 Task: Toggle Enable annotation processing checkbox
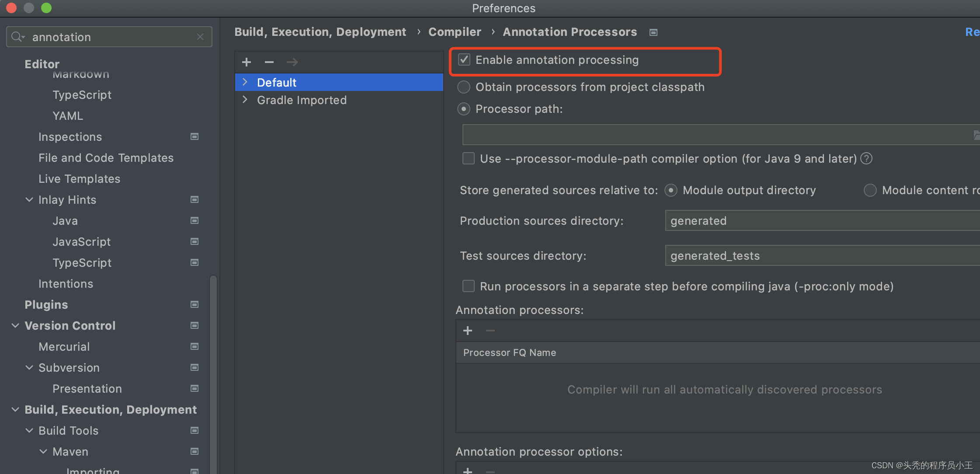(x=464, y=59)
